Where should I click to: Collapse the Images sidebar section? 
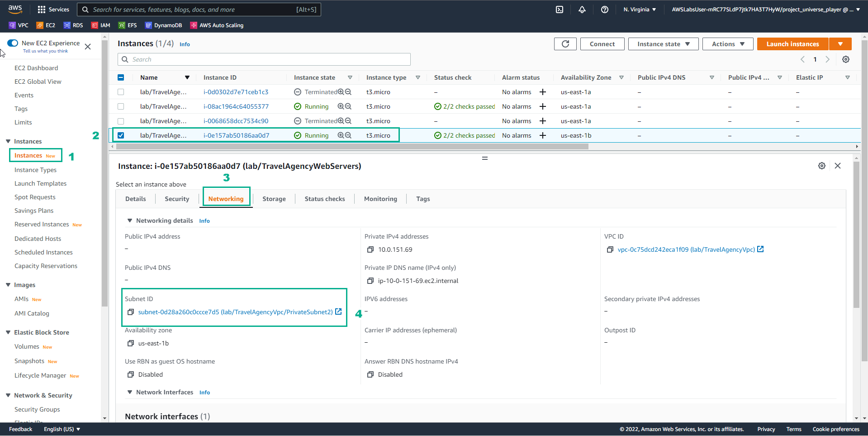pyautogui.click(x=8, y=285)
